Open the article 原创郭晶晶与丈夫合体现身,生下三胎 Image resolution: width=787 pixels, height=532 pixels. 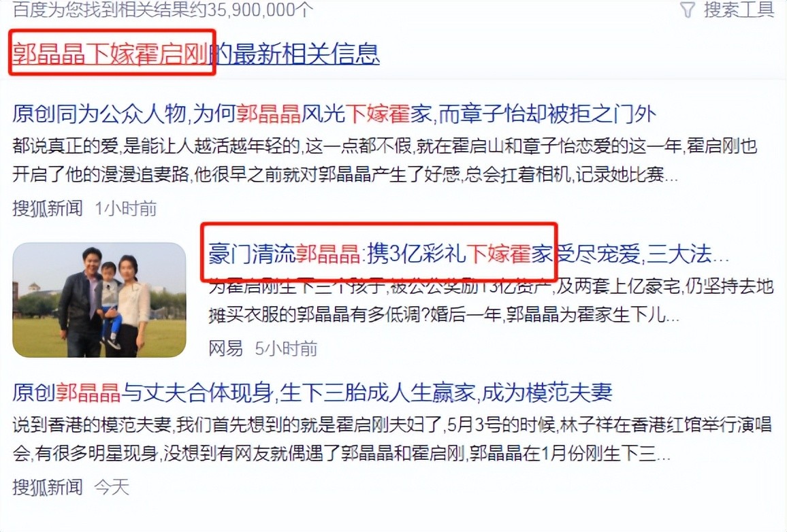(312, 392)
